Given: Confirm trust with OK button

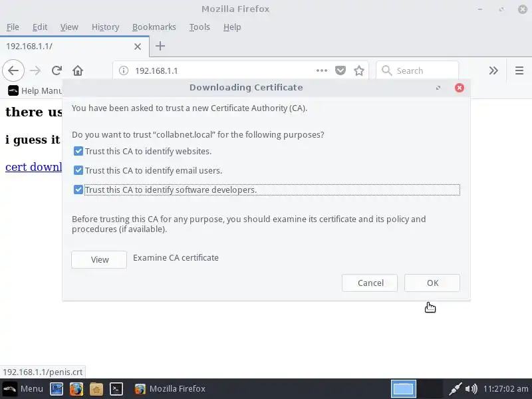Looking at the screenshot, I should click(432, 283).
